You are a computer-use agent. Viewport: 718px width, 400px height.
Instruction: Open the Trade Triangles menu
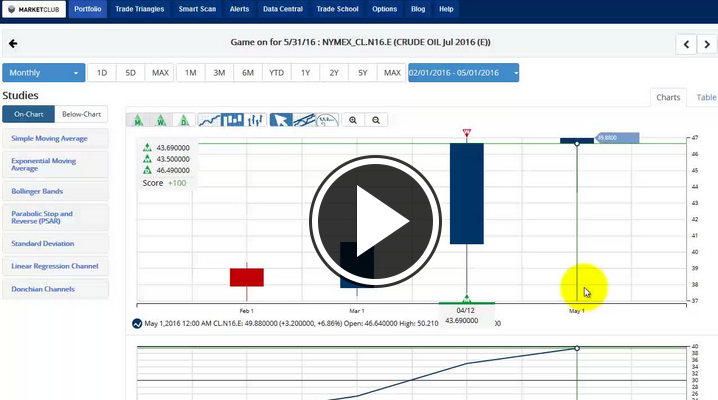coord(140,9)
